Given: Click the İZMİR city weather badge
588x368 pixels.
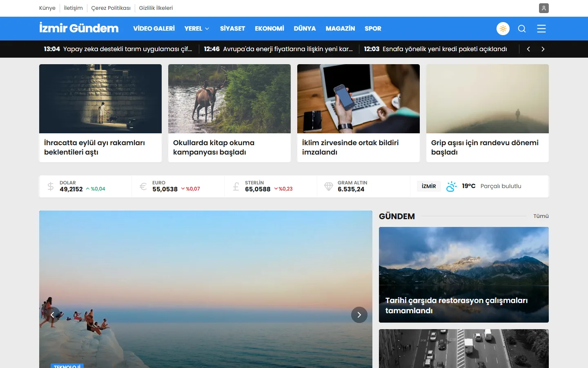Looking at the screenshot, I should (x=429, y=186).
